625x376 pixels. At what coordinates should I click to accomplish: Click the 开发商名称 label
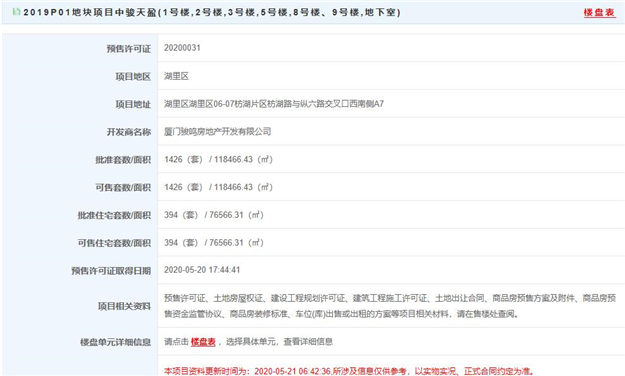point(128,132)
